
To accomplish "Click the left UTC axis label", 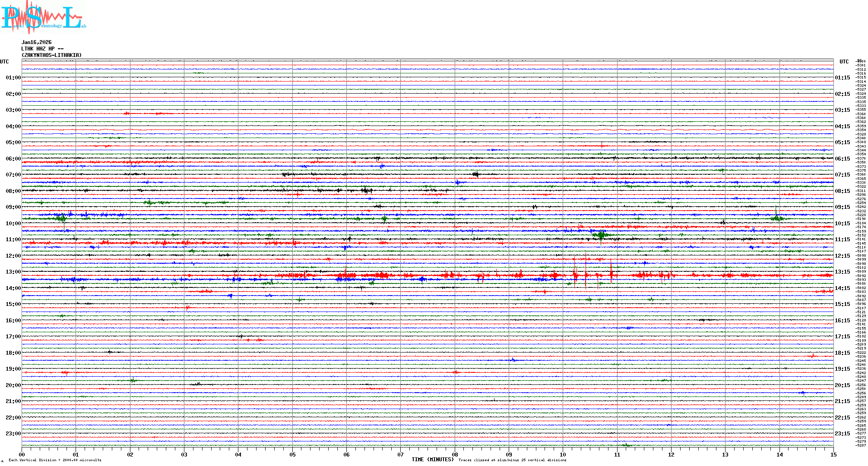I will coord(4,62).
